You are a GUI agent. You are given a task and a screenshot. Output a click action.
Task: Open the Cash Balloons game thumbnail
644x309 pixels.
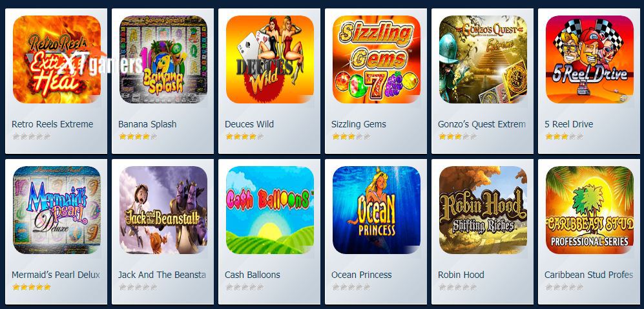270,210
